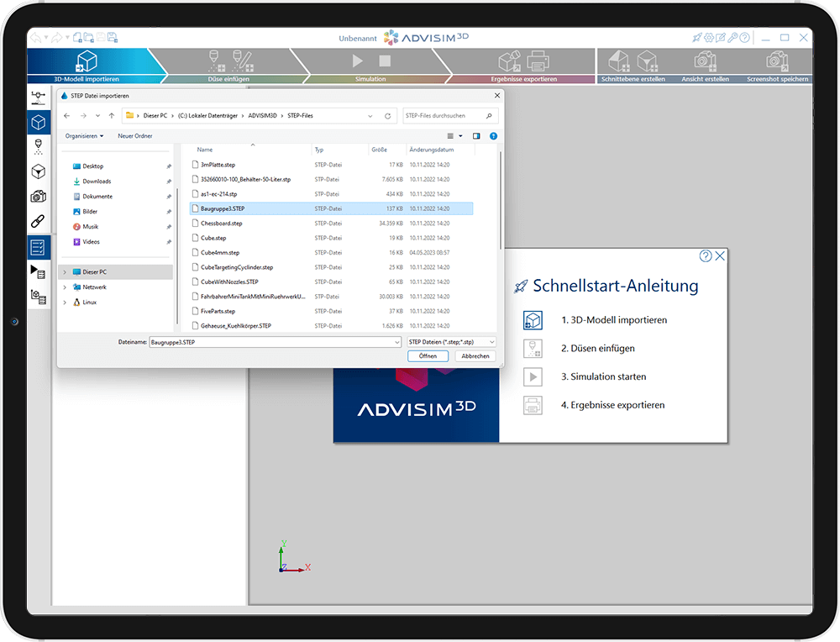Expand the address bar path history dropdown
Screen dimensions: 840x642
(x=370, y=116)
